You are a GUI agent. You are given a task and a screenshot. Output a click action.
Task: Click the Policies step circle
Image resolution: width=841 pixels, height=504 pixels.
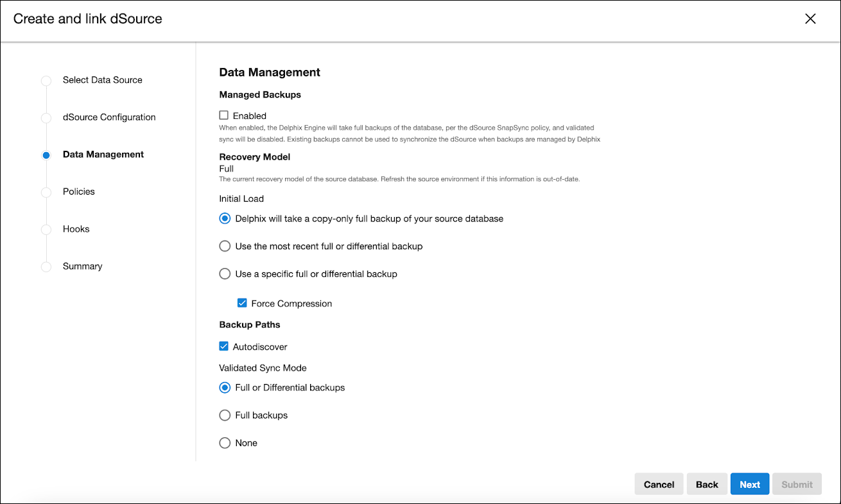coord(46,193)
